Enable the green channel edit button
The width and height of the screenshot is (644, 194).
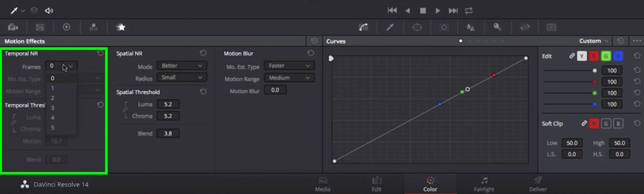(606, 56)
